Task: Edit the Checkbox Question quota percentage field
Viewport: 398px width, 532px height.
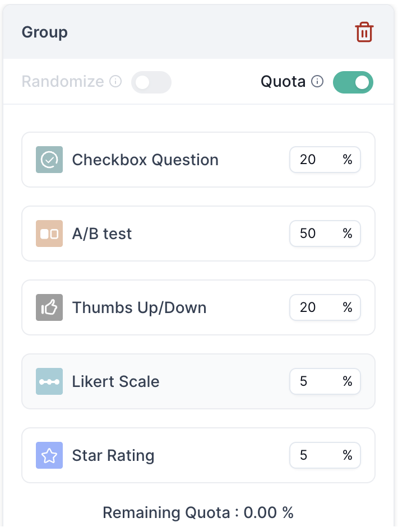Action: pos(325,160)
